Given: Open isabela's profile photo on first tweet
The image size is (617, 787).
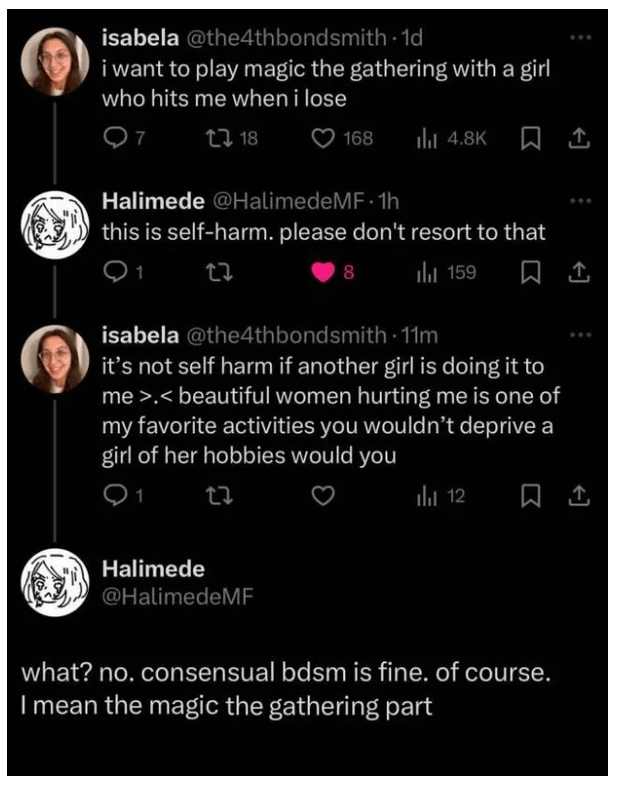Looking at the screenshot, I should pos(55,61).
